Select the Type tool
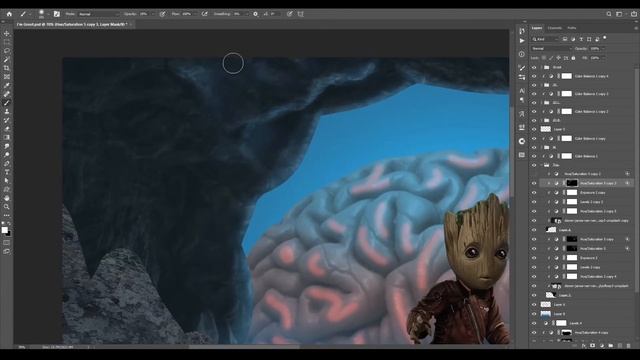The height and width of the screenshot is (360, 640). (7, 172)
